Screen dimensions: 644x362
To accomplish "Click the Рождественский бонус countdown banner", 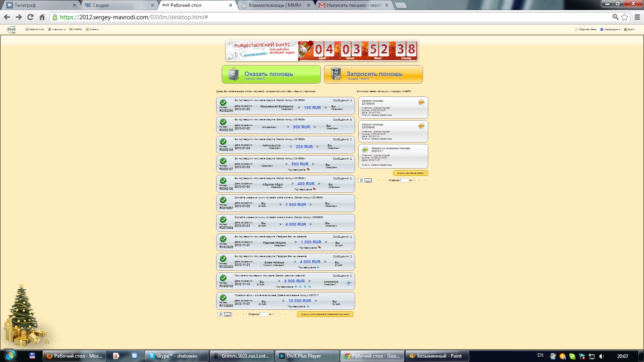I will [x=322, y=51].
